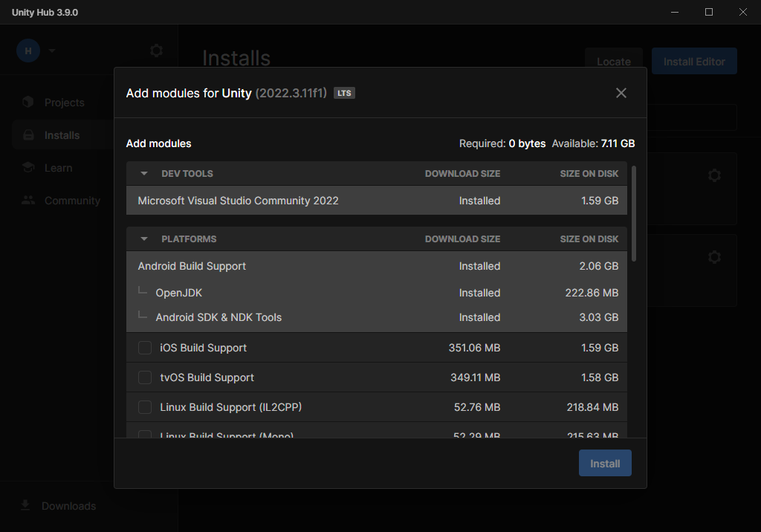Click the modules list scrollbar

point(634,213)
